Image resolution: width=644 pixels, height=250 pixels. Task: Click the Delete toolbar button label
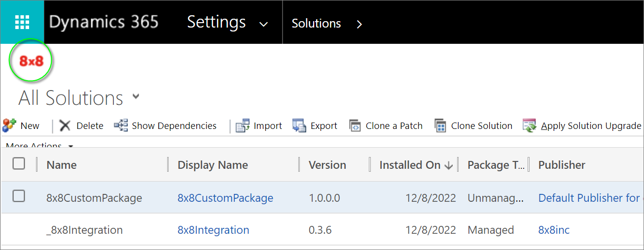[x=90, y=126]
